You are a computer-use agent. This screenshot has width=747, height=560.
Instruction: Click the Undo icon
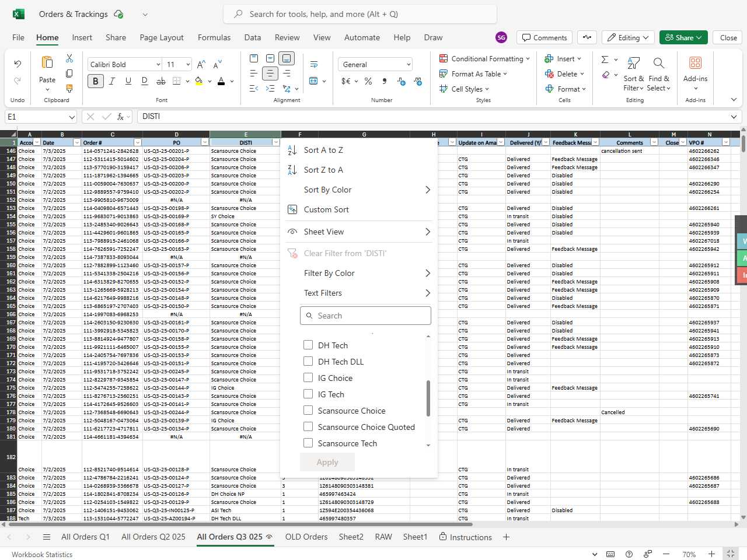18,64
